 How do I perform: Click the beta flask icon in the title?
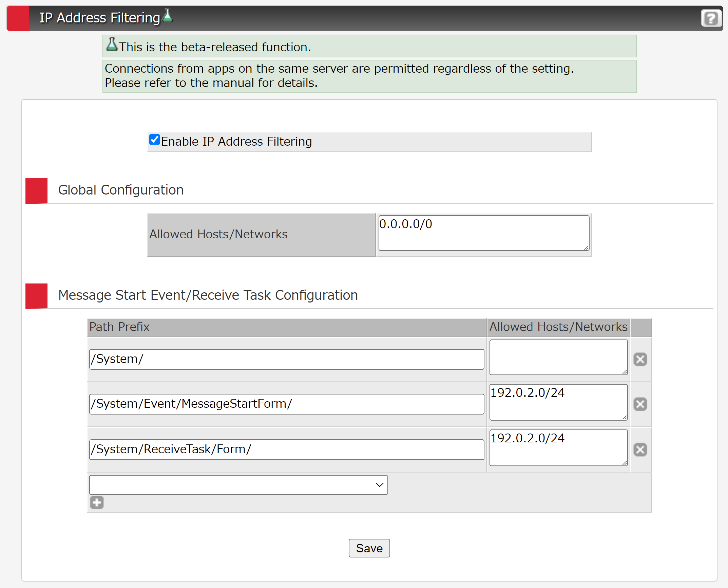pos(168,15)
